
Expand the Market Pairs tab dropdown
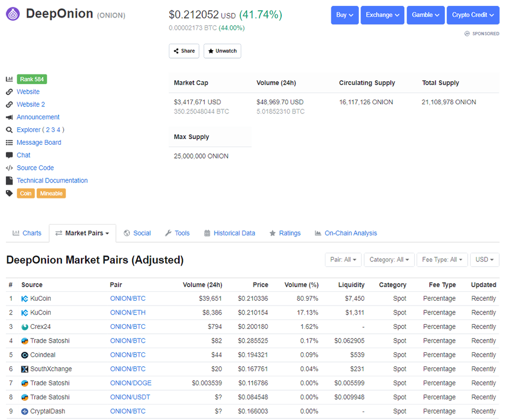tap(83, 233)
